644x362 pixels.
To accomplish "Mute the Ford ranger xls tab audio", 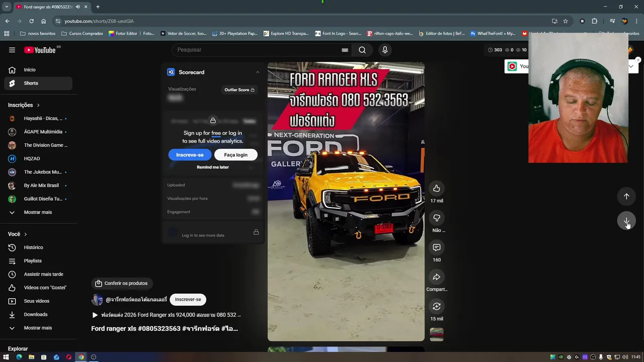I will point(77,7).
